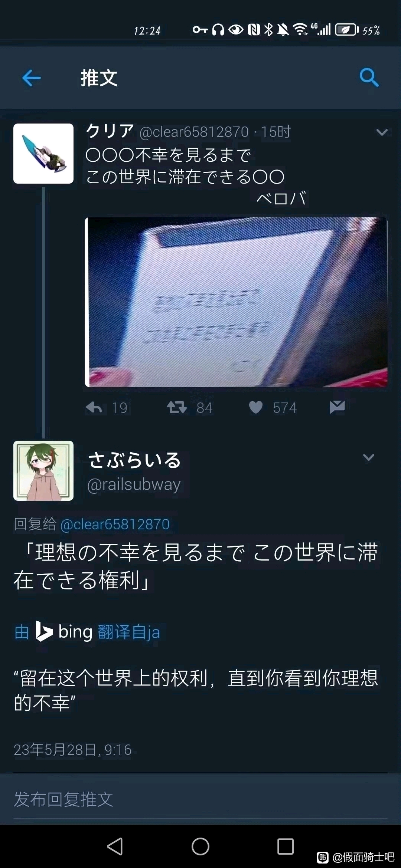This screenshot has height=868, width=401.
Task: Open the @railsubway handle
Action: coord(134,484)
